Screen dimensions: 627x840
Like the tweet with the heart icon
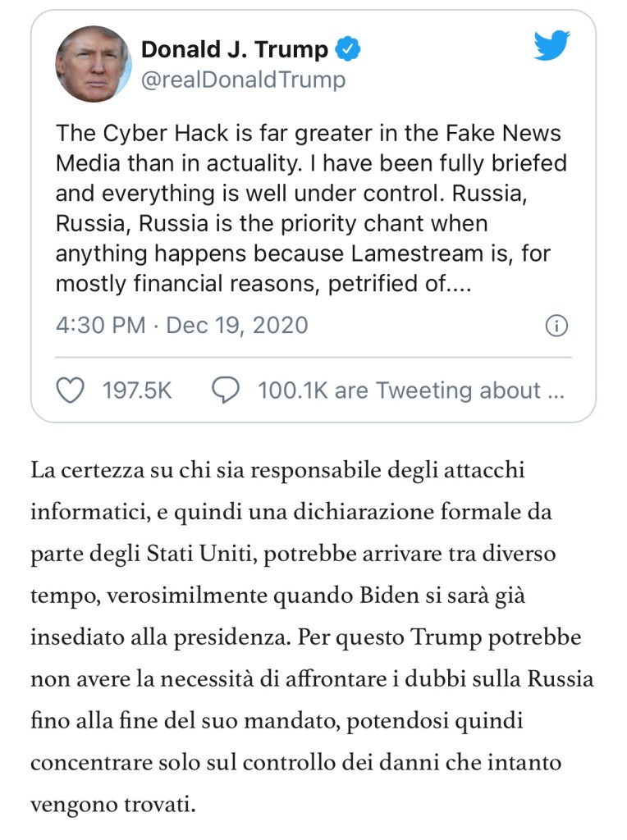72,390
